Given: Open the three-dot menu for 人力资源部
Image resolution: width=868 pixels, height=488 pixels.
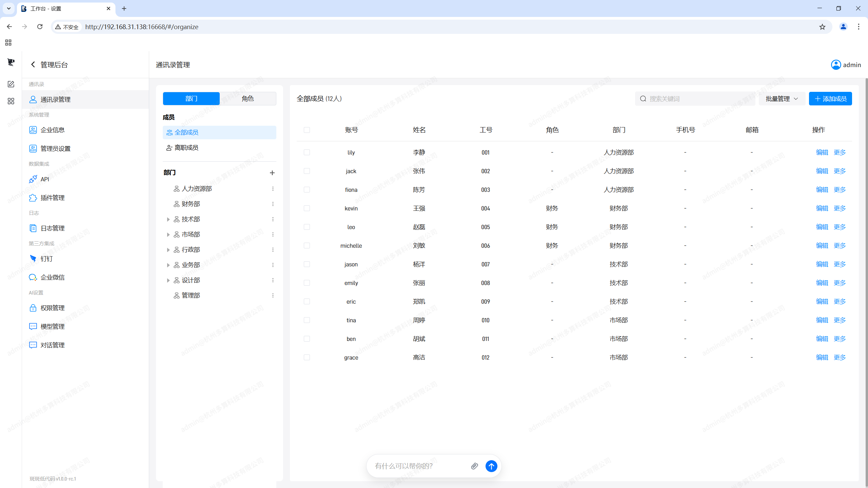Looking at the screenshot, I should (x=273, y=189).
